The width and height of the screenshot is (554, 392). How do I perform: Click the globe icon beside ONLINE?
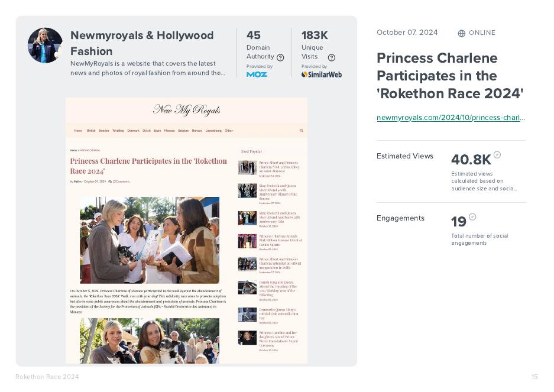pyautogui.click(x=461, y=33)
